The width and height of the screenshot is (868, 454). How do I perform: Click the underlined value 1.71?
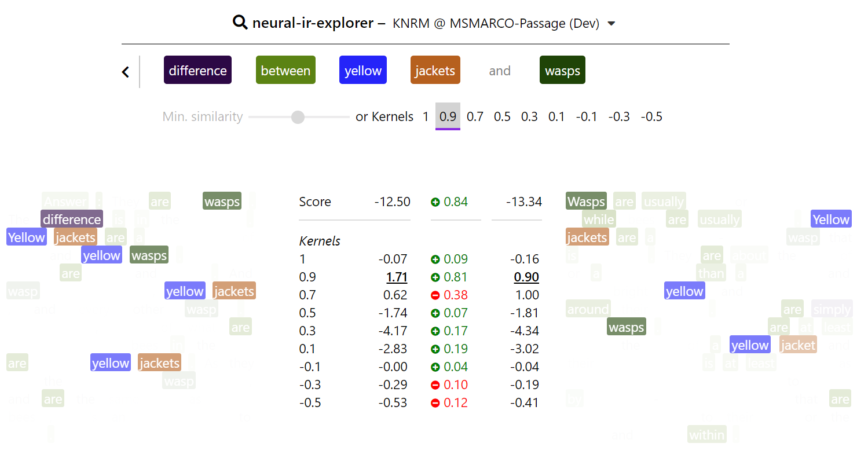click(x=397, y=277)
